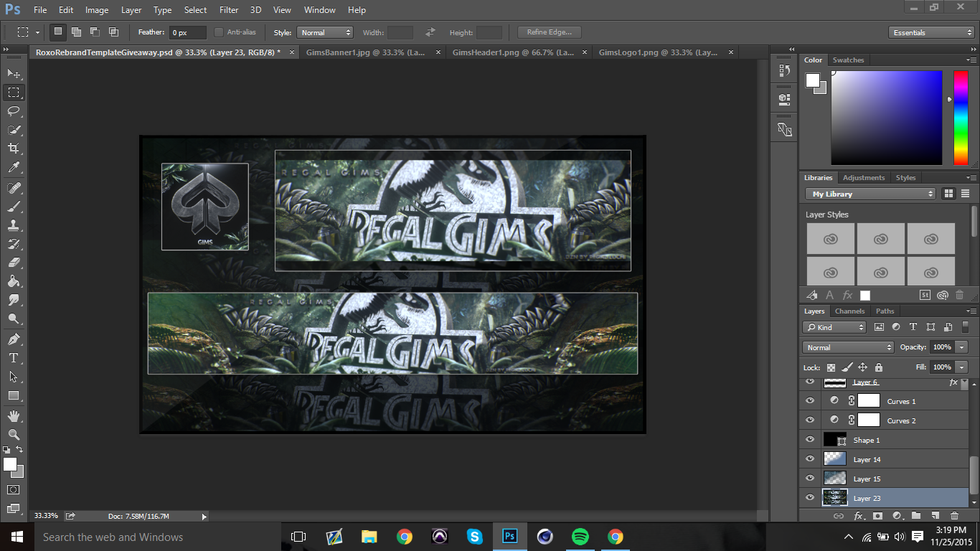
Task: Hide the Shape 1 layer
Action: pyautogui.click(x=810, y=440)
